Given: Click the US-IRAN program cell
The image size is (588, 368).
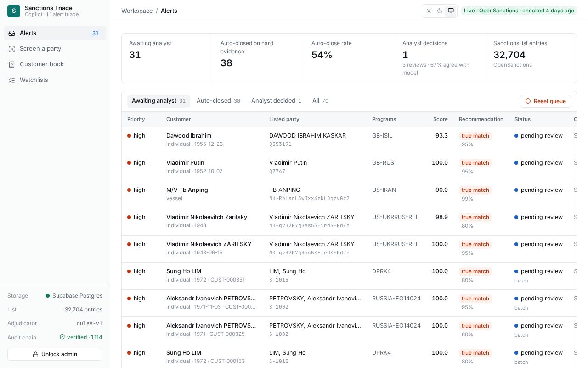Looking at the screenshot, I should tap(384, 190).
